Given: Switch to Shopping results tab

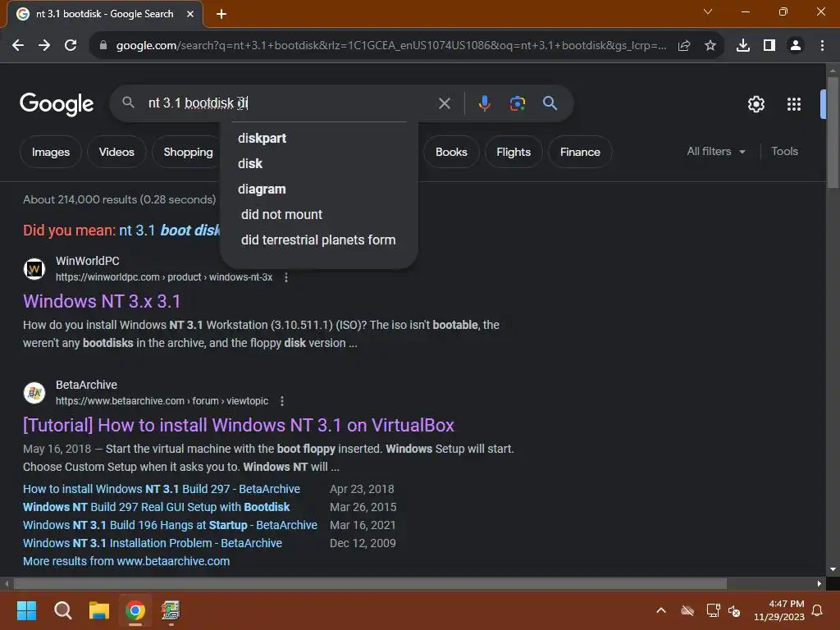Looking at the screenshot, I should 188,152.
